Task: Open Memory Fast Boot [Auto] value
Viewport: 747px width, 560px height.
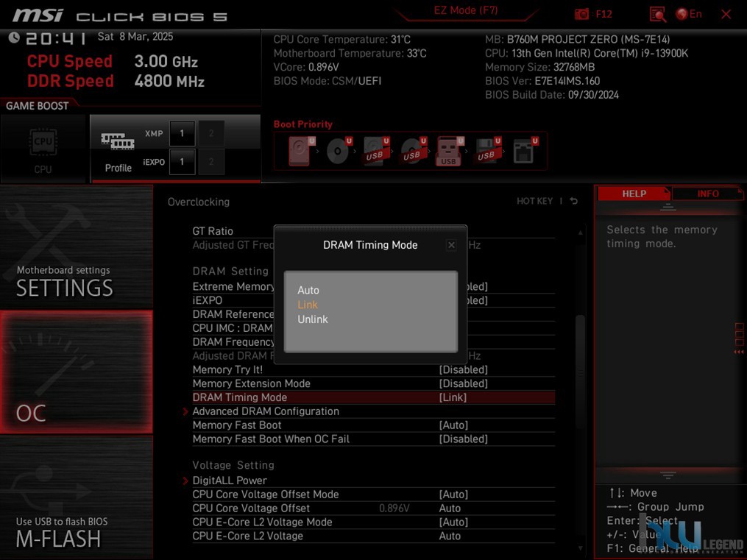Action: (x=453, y=425)
